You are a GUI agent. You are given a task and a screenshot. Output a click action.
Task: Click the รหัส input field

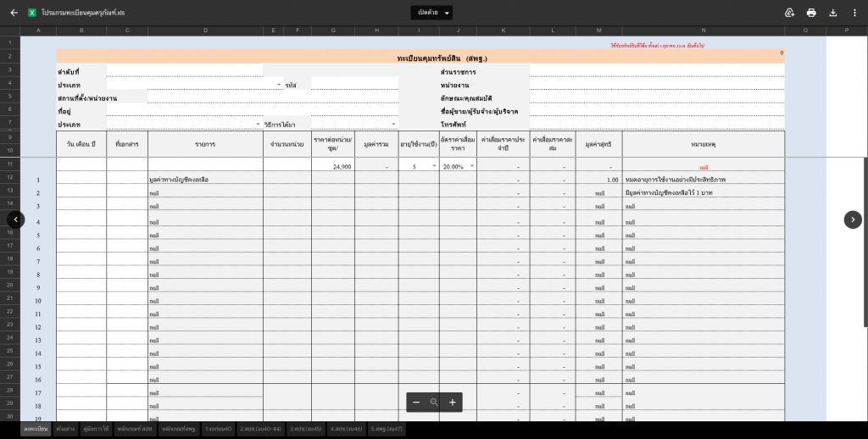coord(355,85)
